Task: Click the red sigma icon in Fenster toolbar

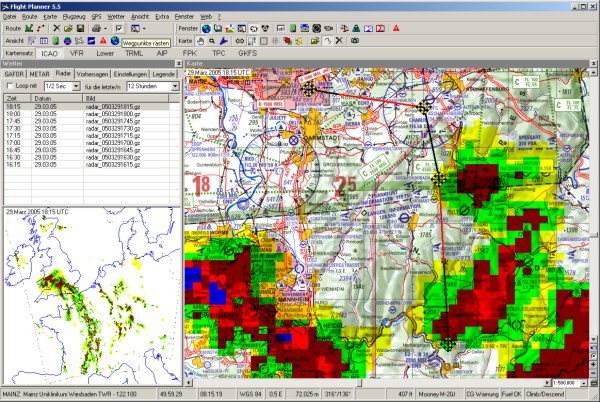Action: point(380,28)
